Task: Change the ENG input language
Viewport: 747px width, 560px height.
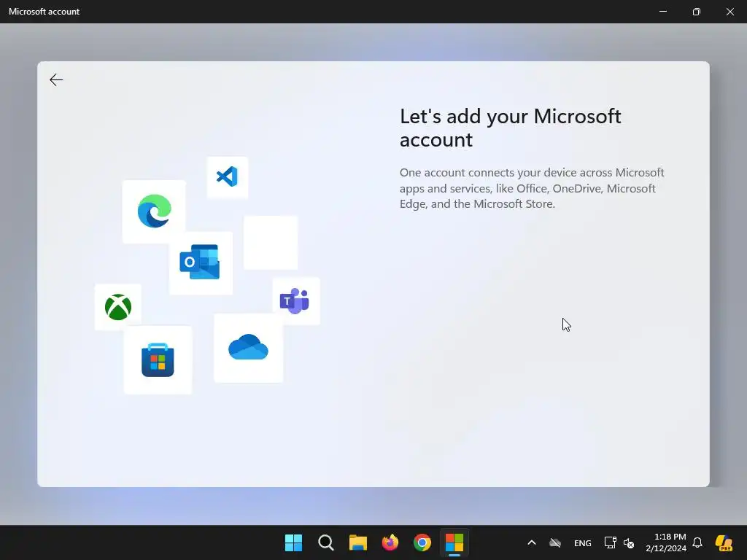Action: coord(583,542)
